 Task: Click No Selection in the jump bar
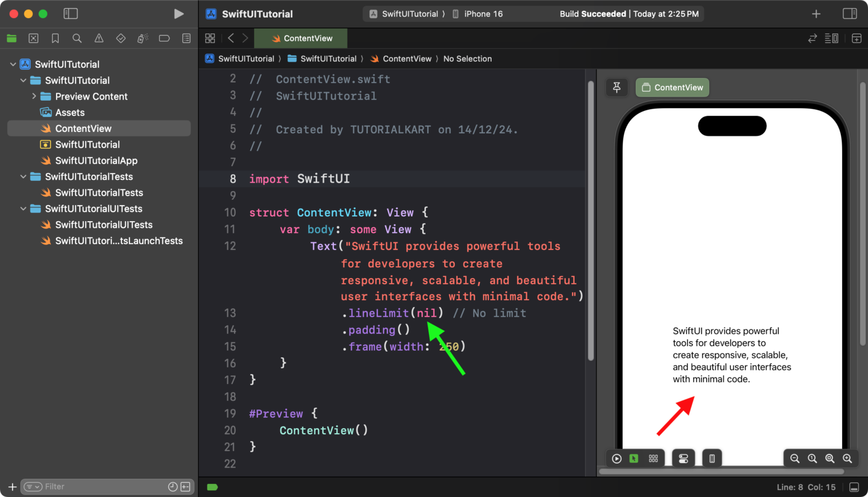coord(467,59)
